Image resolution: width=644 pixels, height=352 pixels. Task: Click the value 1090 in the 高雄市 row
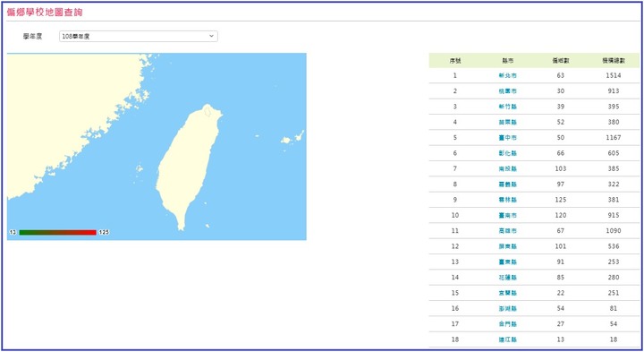(614, 231)
